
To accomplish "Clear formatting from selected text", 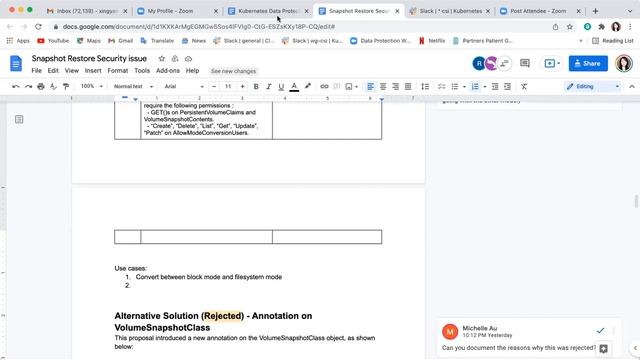I will pos(524,87).
